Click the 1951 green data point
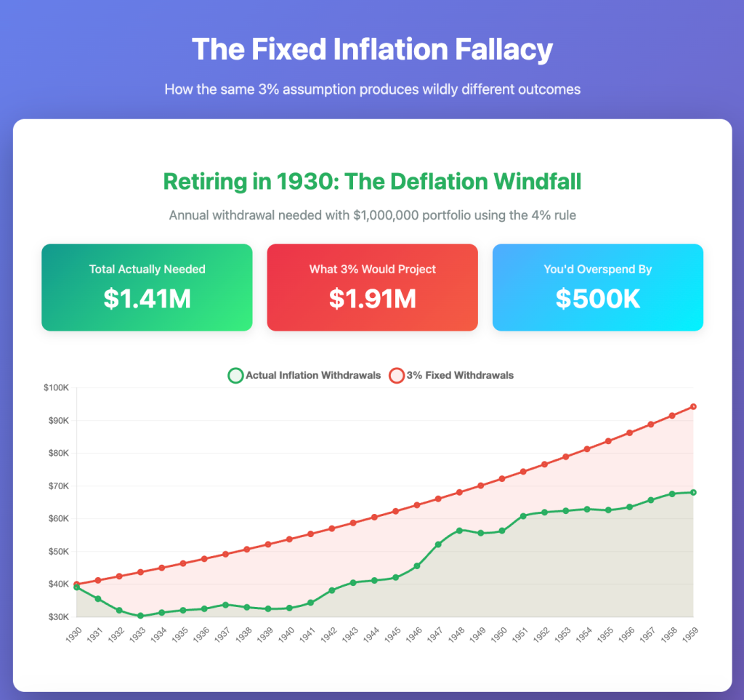Viewport: 744px width, 700px height. 523,516
